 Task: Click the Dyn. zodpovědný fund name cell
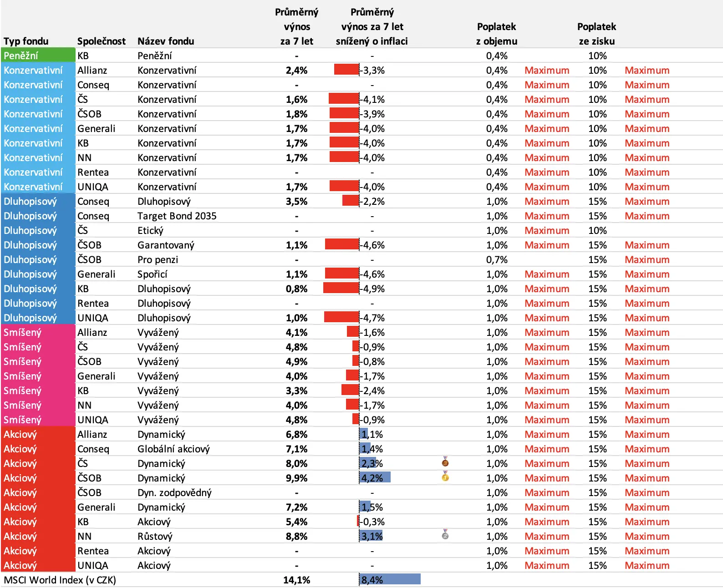tap(174, 492)
